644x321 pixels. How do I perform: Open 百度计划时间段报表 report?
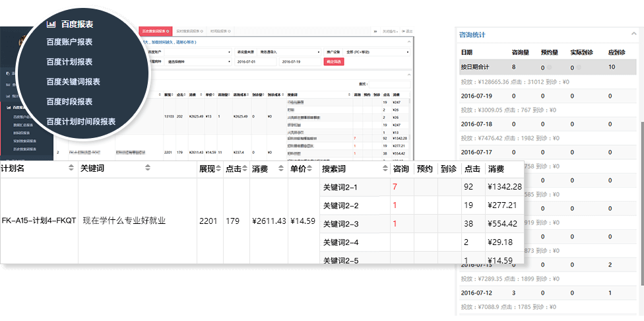click(x=80, y=122)
